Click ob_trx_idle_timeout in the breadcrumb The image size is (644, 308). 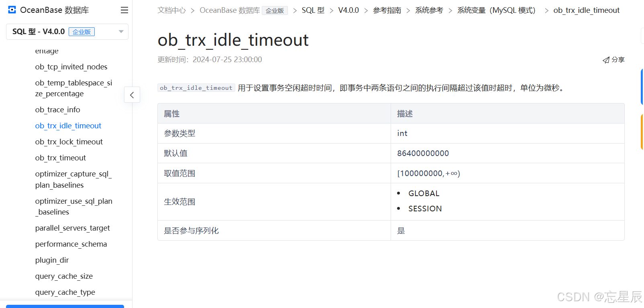coord(586,10)
